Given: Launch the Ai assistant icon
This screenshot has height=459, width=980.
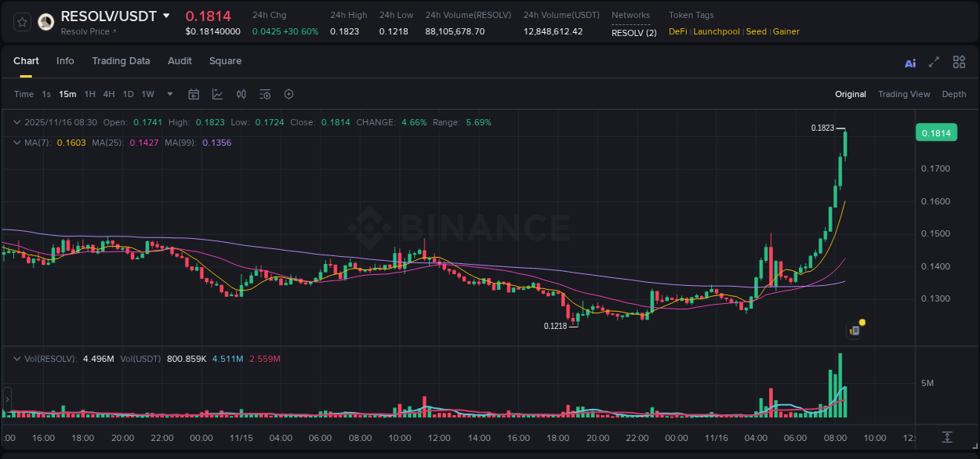Looking at the screenshot, I should (909, 62).
